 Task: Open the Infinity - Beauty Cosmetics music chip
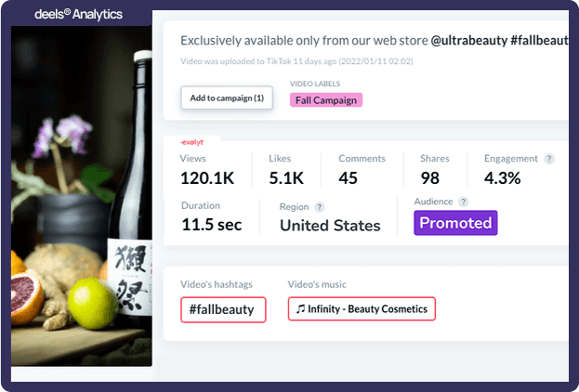(362, 309)
